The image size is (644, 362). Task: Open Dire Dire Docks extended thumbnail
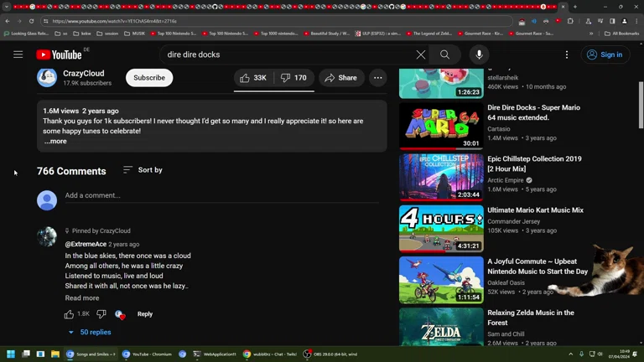[x=441, y=126]
